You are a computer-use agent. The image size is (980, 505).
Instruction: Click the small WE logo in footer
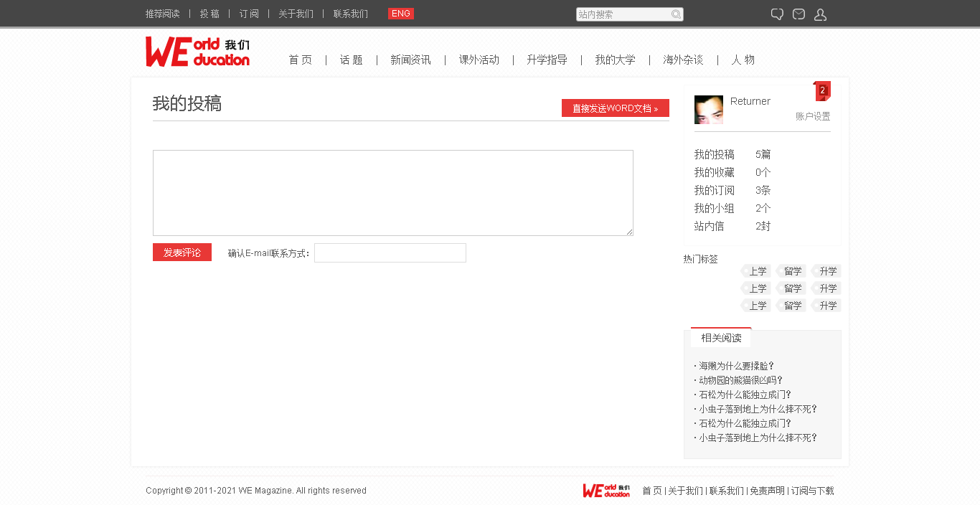pos(606,491)
